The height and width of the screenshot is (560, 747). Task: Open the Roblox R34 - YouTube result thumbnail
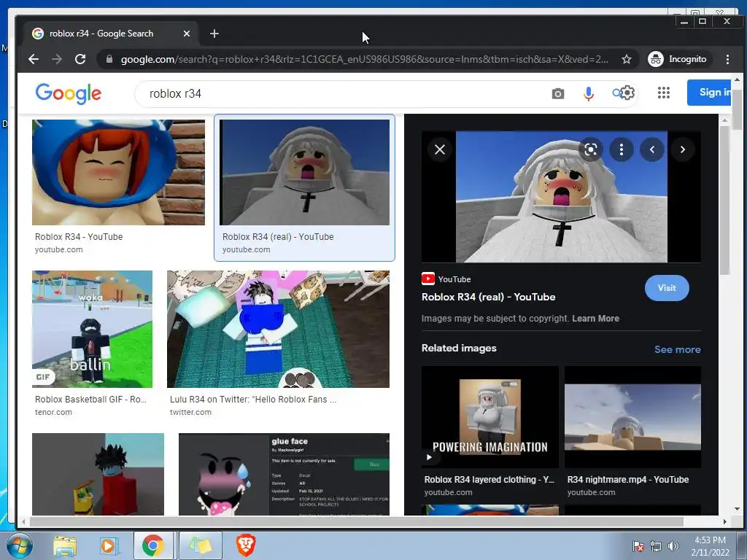coord(118,172)
